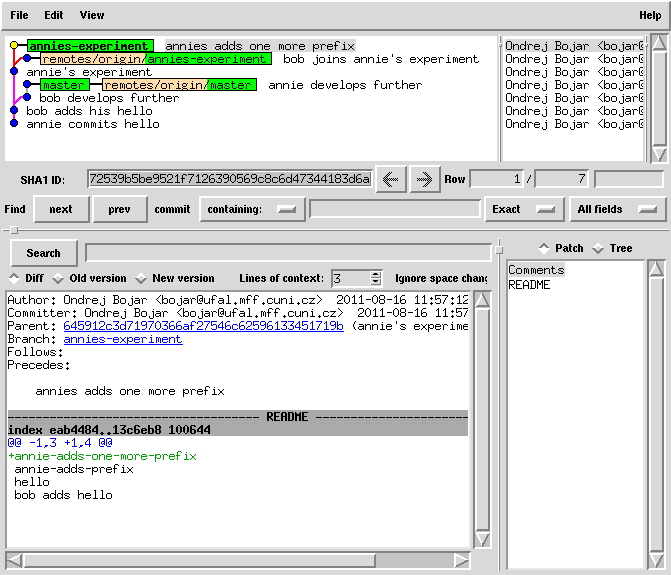Click the yellow commit node for annies-experiment
Image resolution: width=671 pixels, height=575 pixels.
tap(14, 46)
